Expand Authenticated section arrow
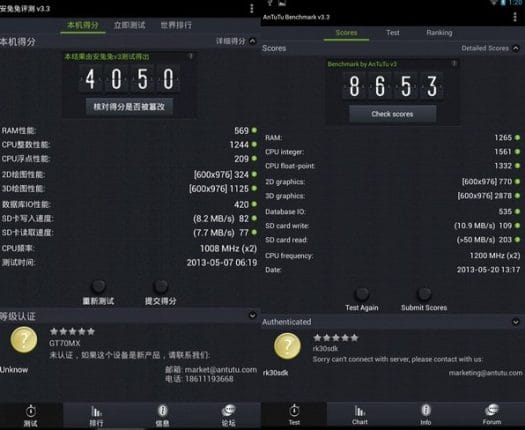Image resolution: width=525 pixels, height=430 pixels. [x=516, y=322]
